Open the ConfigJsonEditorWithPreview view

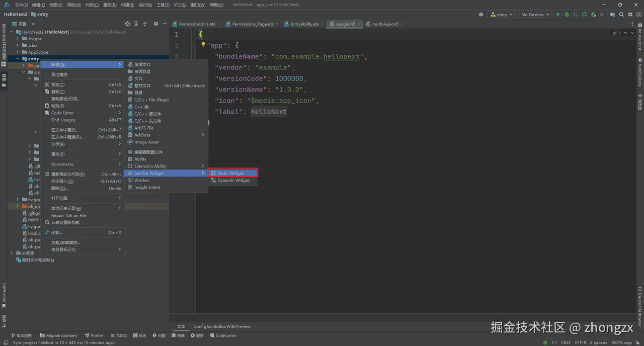pyautogui.click(x=221, y=326)
